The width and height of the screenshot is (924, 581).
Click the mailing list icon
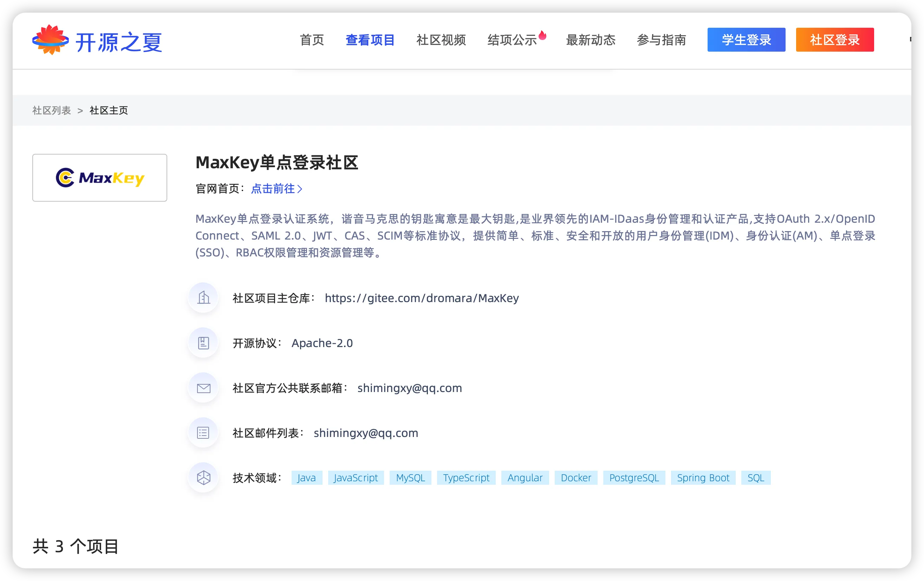203,433
